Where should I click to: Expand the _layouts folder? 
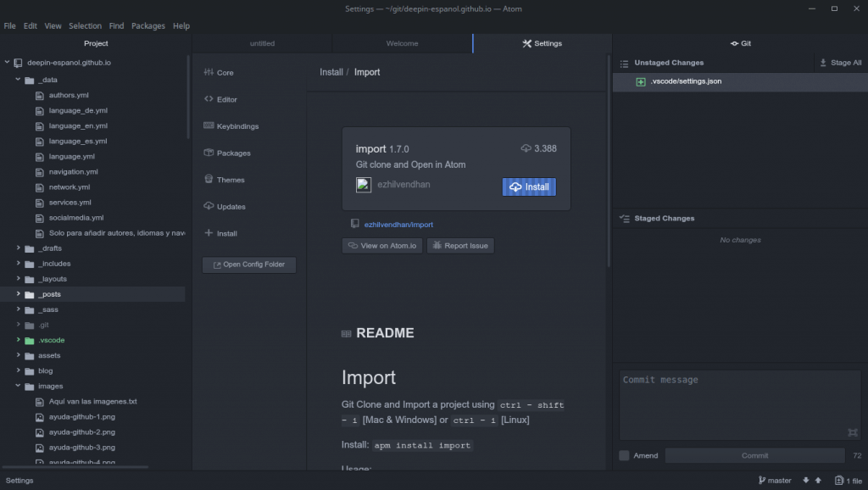pos(18,278)
